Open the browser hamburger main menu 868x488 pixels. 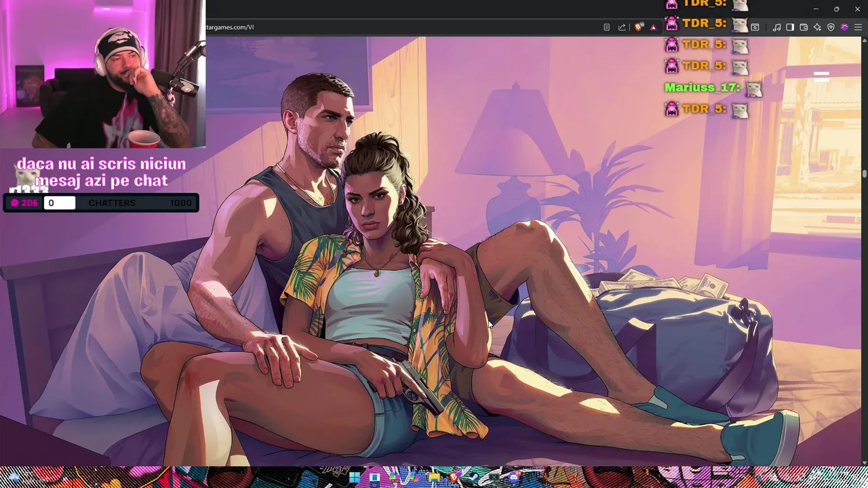click(858, 27)
